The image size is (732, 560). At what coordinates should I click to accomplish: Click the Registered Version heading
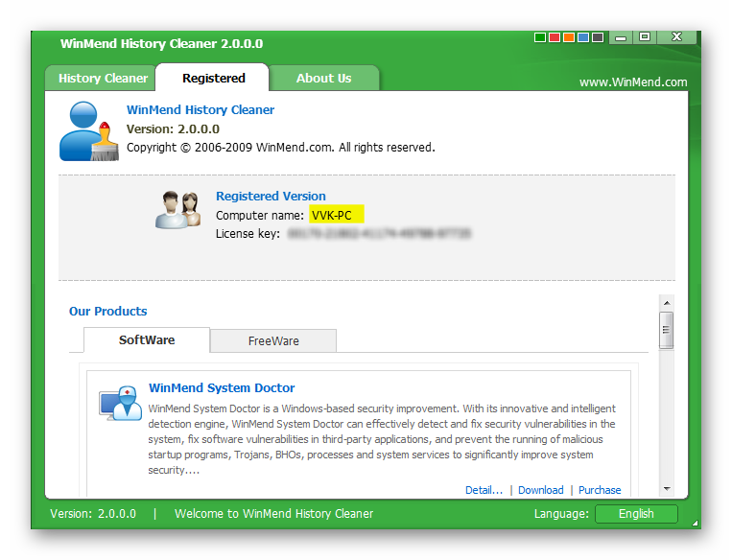(271, 196)
